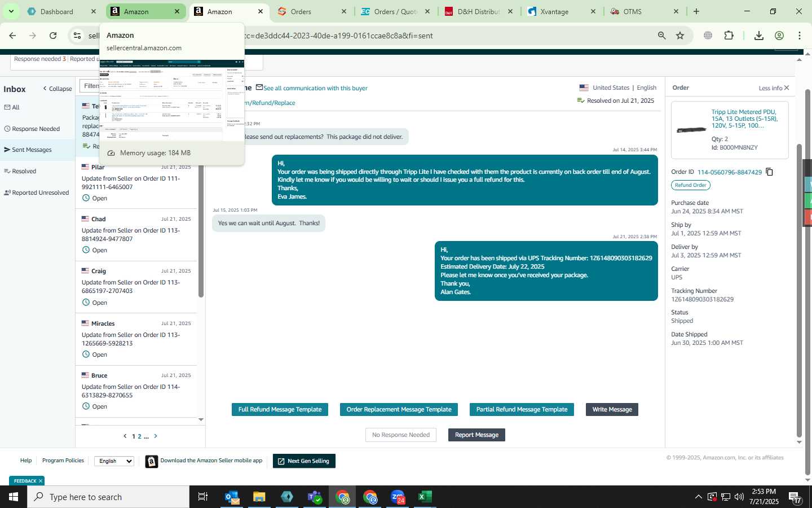Open Chad's message for Order 113-8814924-9477807
Viewport: 812px width, 508px height.
tap(136, 235)
